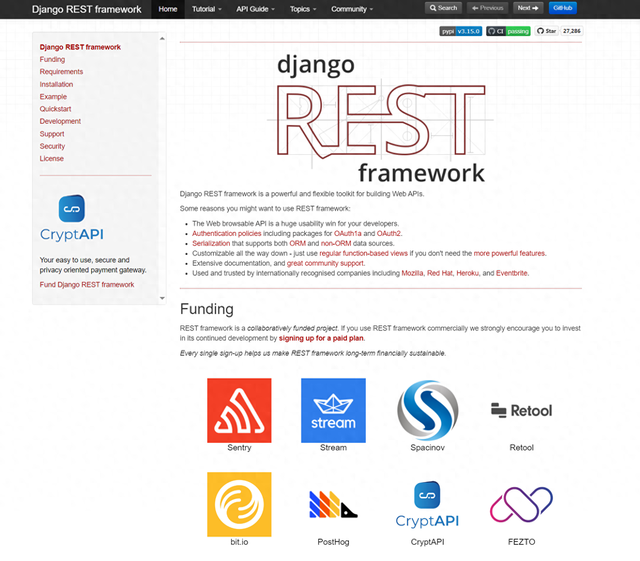Click the sidebar scroll up arrow
This screenshot has width=640, height=561.
pos(162,38)
